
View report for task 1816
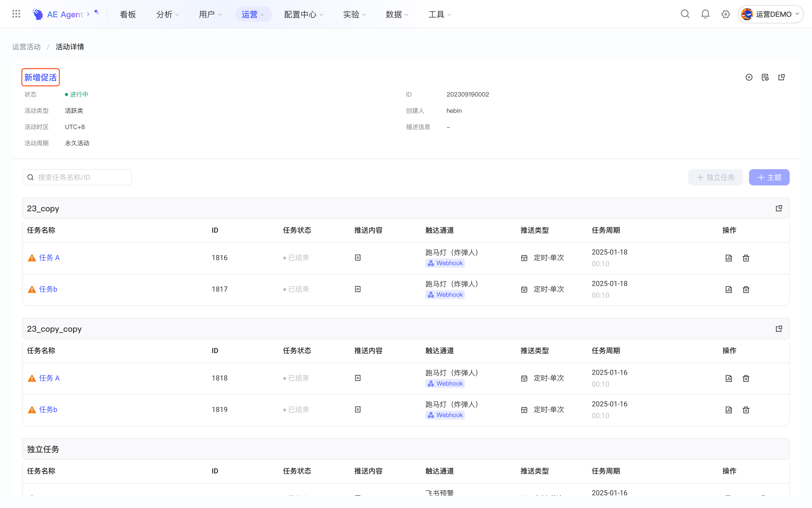(729, 258)
